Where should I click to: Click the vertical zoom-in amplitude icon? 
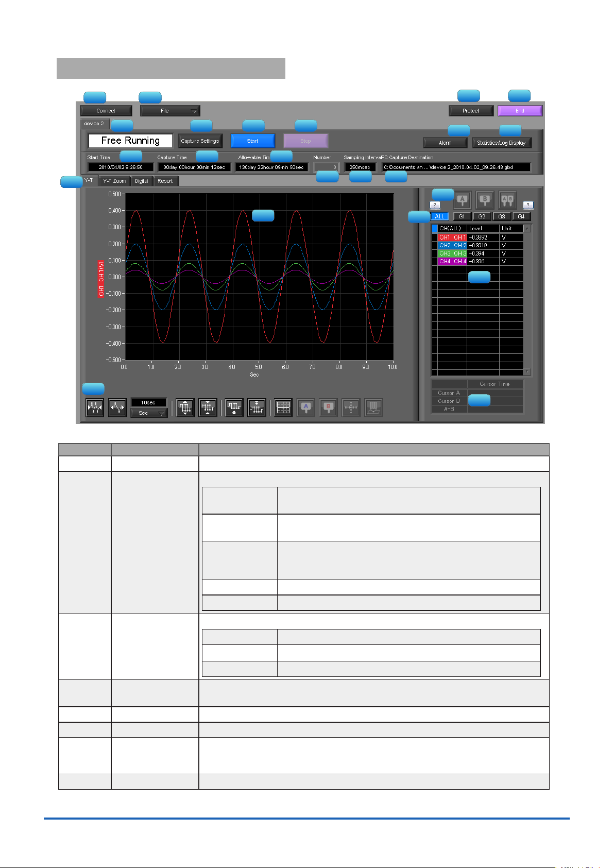pos(185,408)
